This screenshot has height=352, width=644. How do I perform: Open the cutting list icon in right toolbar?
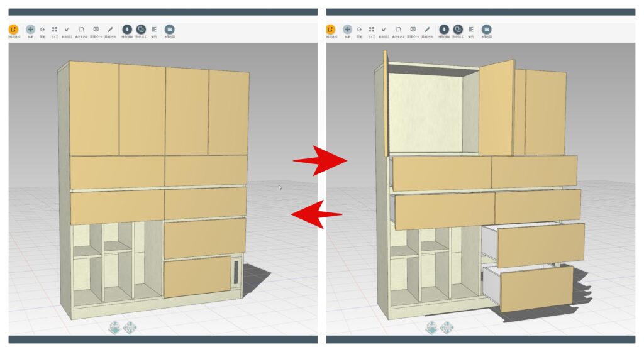coord(486,30)
